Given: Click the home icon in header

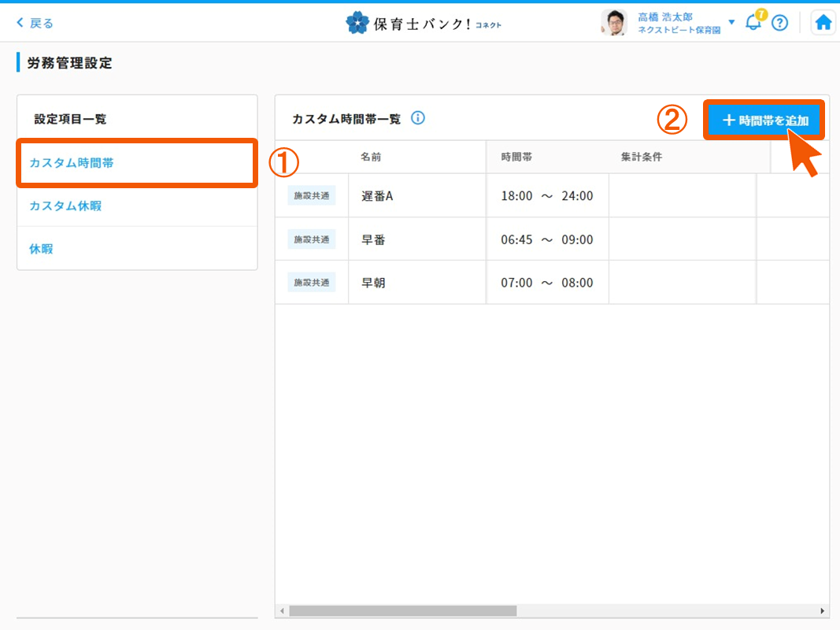Looking at the screenshot, I should [823, 23].
